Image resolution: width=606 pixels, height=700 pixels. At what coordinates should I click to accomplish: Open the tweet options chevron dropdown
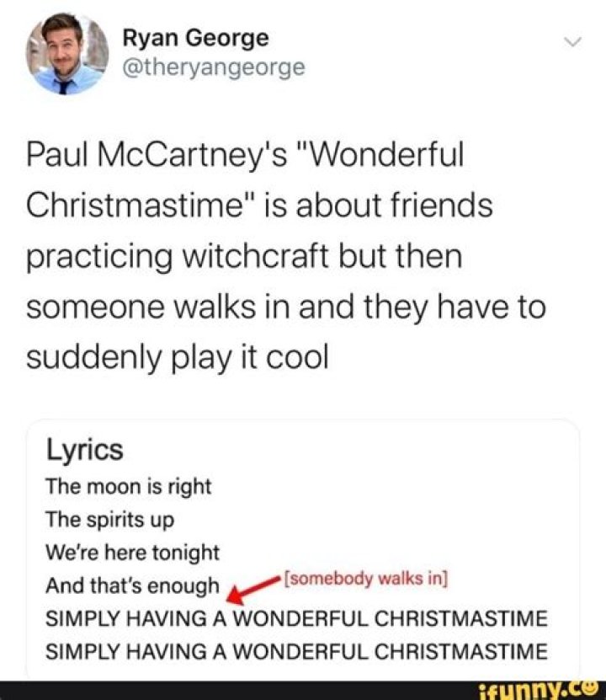coord(572,42)
